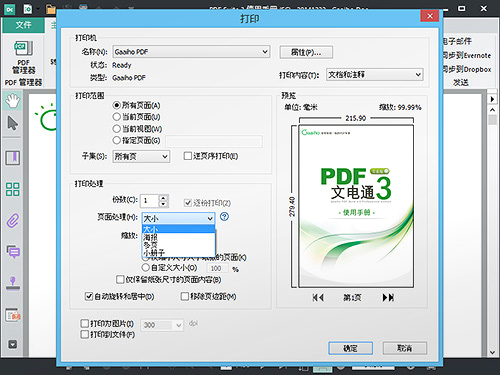Expand the 子集 所有页 dropdown
Screen dimensions: 500x375
pyautogui.click(x=141, y=156)
